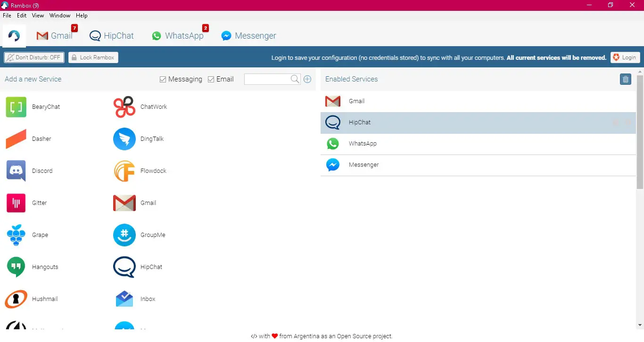Screen dimensions: 644x342
Task: Click the GroupMe label
Action: click(153, 235)
